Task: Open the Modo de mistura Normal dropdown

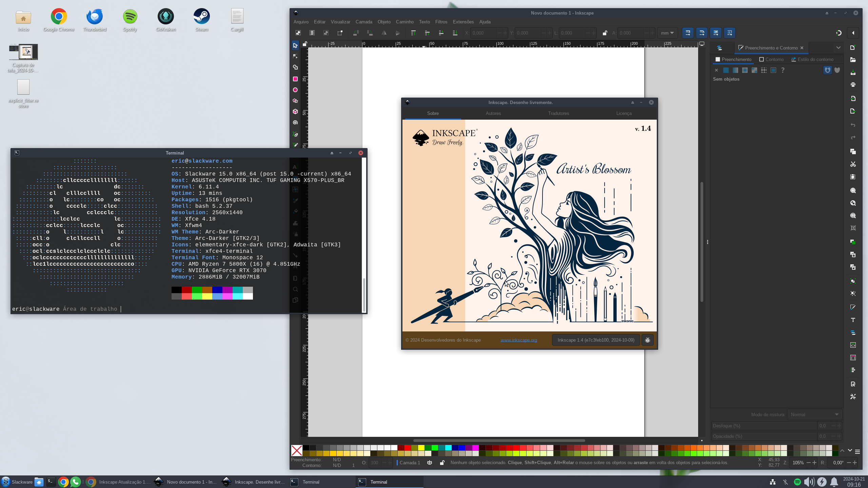Action: pyautogui.click(x=815, y=414)
